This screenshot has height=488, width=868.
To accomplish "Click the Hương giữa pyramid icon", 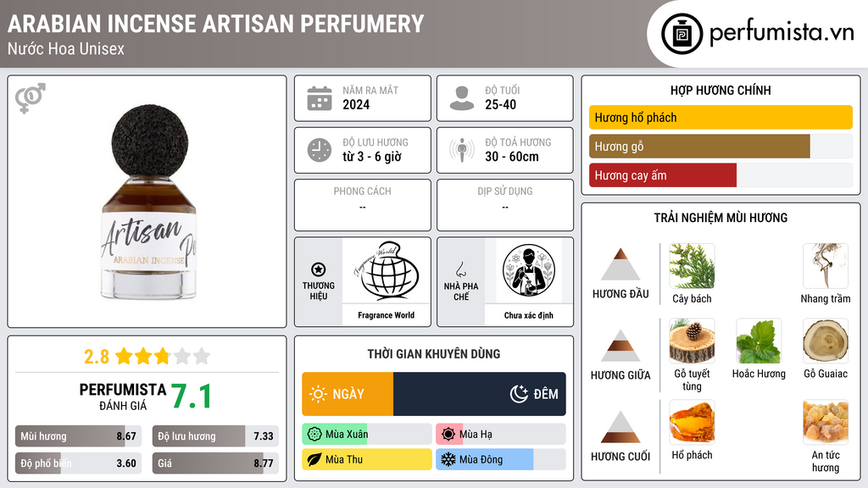I will (x=620, y=346).
